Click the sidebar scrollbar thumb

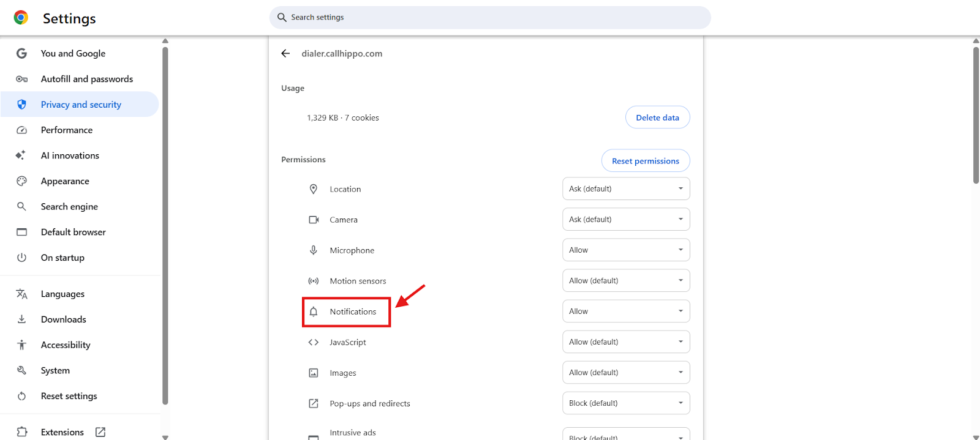(x=165, y=226)
